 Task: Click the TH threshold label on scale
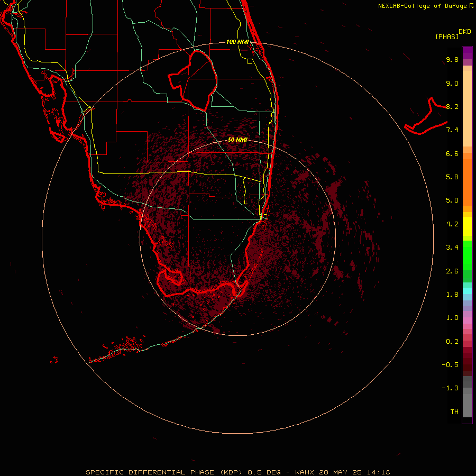point(454,412)
